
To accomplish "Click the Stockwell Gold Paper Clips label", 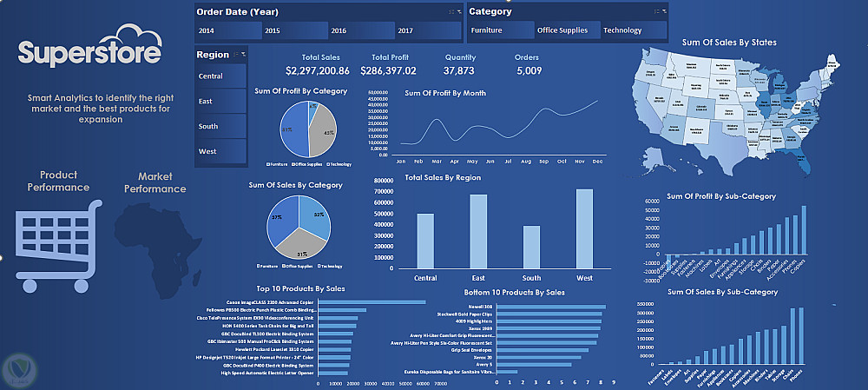I will click(x=464, y=314).
